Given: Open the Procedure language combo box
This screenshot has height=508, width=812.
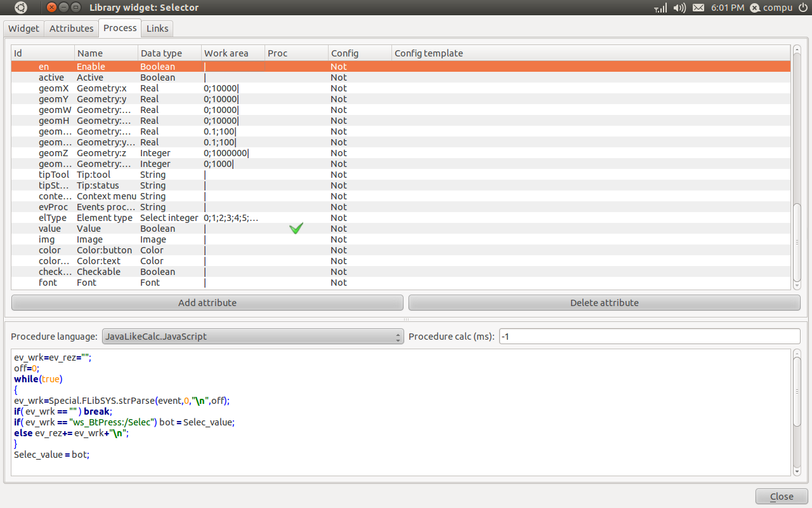Looking at the screenshot, I should coord(252,337).
